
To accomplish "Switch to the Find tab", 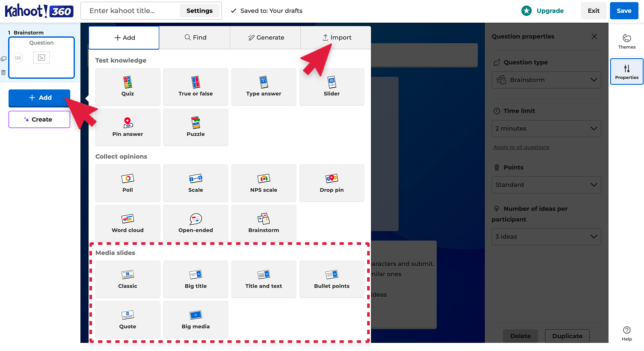I will click(x=195, y=38).
